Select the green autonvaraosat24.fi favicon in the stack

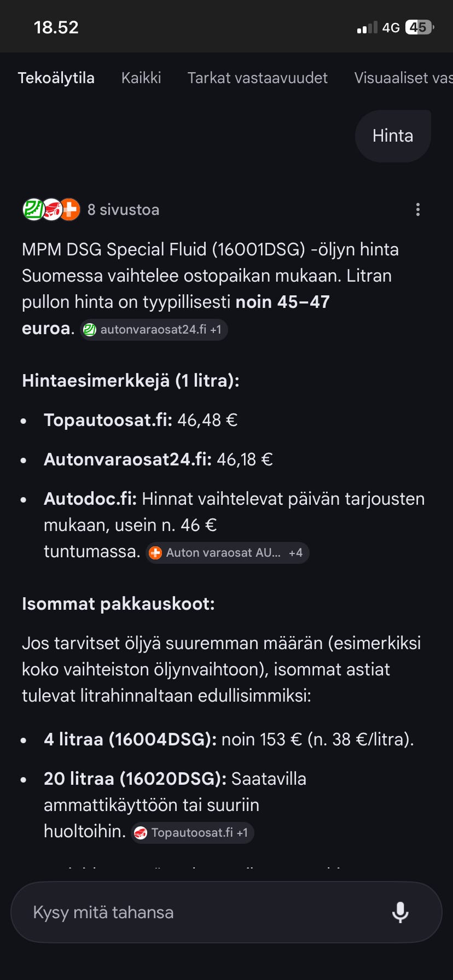pyautogui.click(x=33, y=209)
